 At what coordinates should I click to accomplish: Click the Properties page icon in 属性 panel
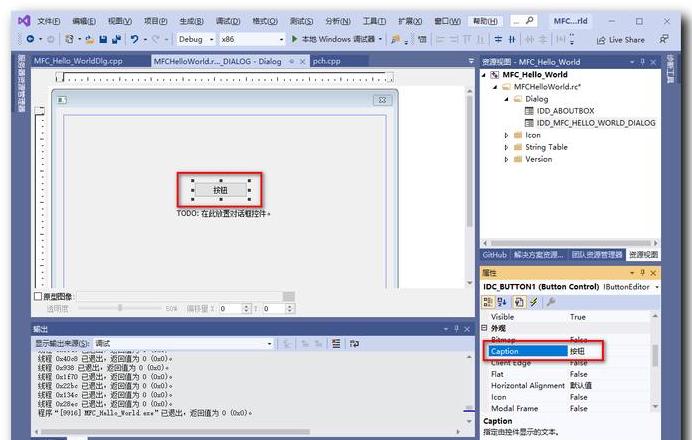click(x=519, y=302)
